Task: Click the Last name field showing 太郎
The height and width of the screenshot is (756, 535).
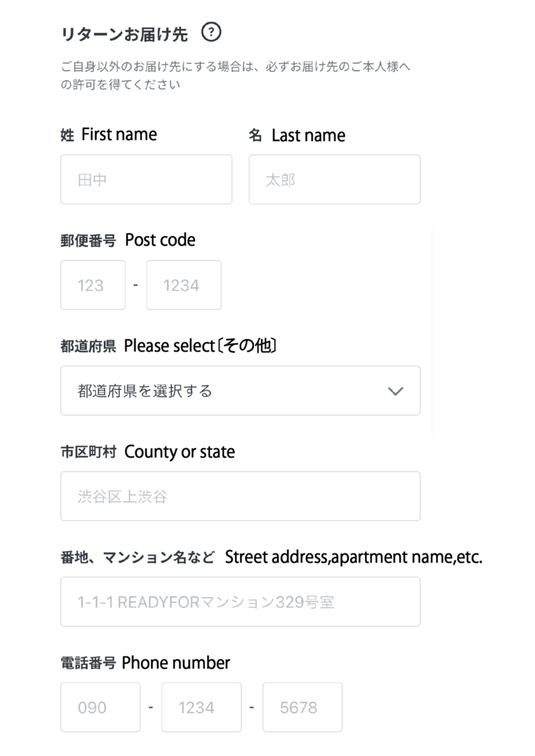Action: pos(334,179)
